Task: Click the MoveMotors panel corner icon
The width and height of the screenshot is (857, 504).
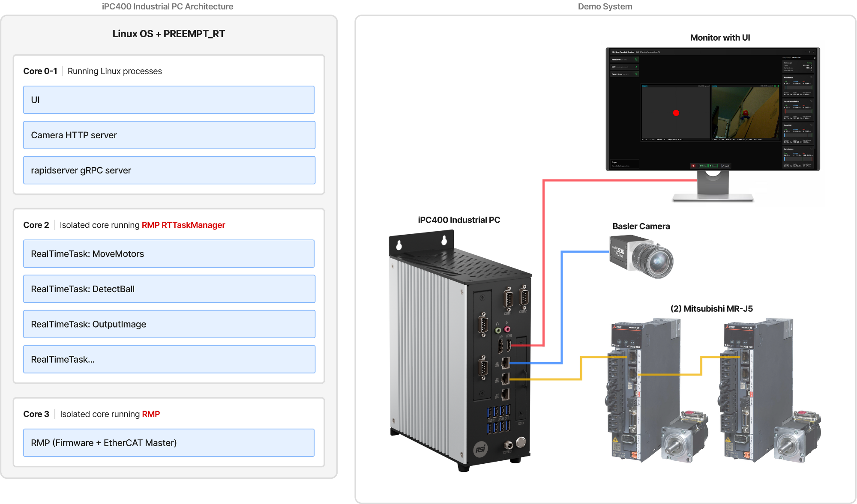Action: pyautogui.click(x=811, y=78)
